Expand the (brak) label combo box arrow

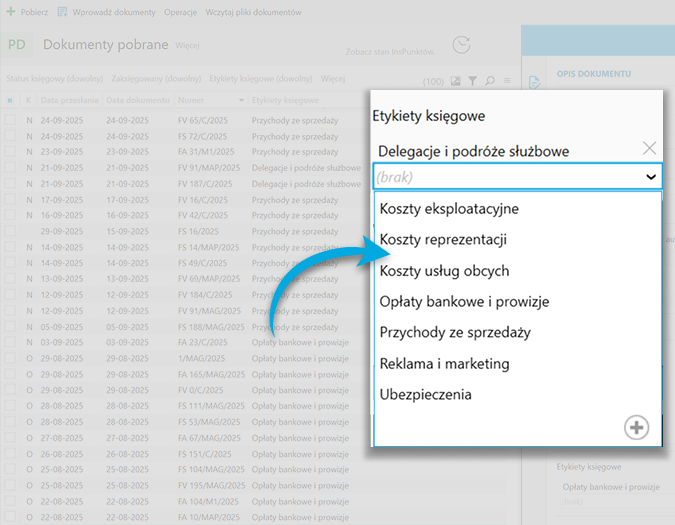click(x=651, y=176)
